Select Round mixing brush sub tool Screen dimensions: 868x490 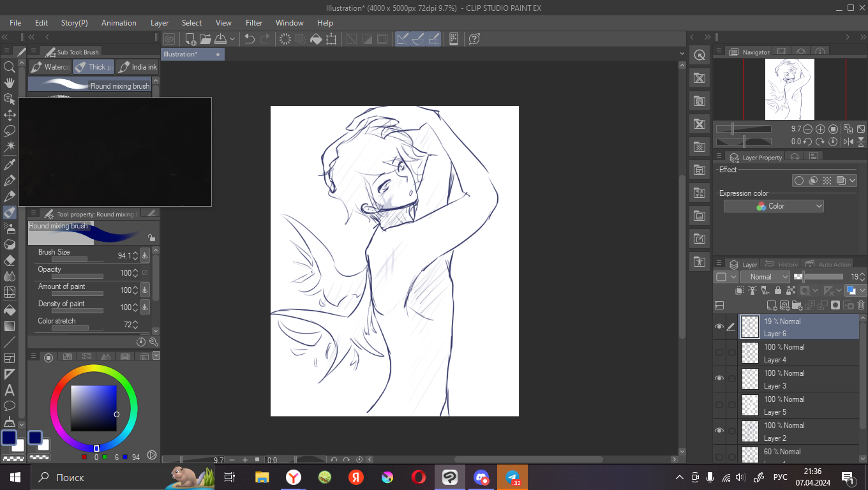(90, 85)
